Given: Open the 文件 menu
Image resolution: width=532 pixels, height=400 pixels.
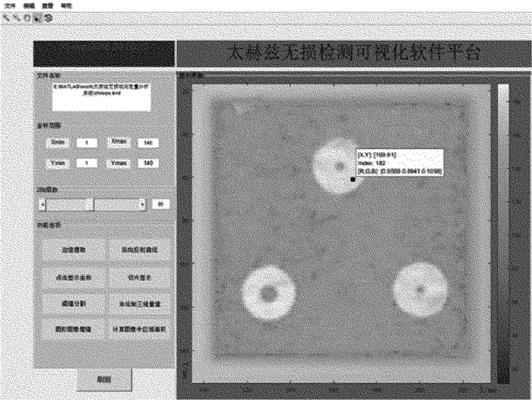Looking at the screenshot, I should coord(10,5).
